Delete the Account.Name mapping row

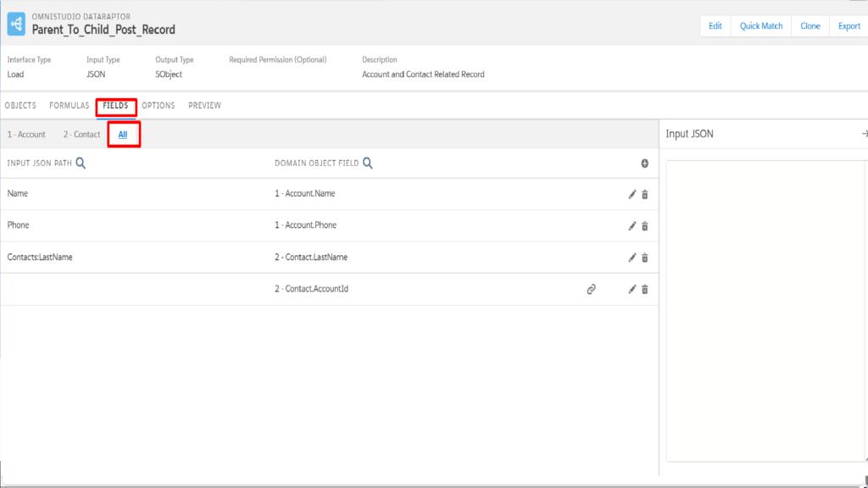pyautogui.click(x=645, y=194)
